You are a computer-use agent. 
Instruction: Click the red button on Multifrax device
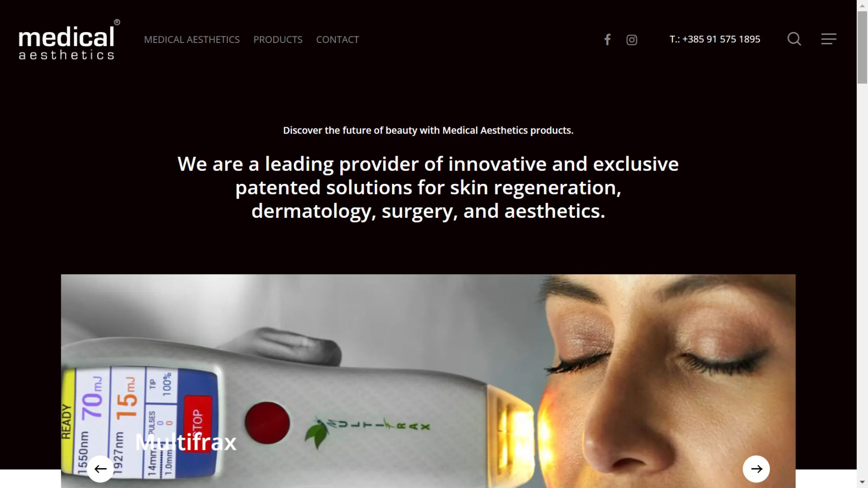[x=267, y=423]
